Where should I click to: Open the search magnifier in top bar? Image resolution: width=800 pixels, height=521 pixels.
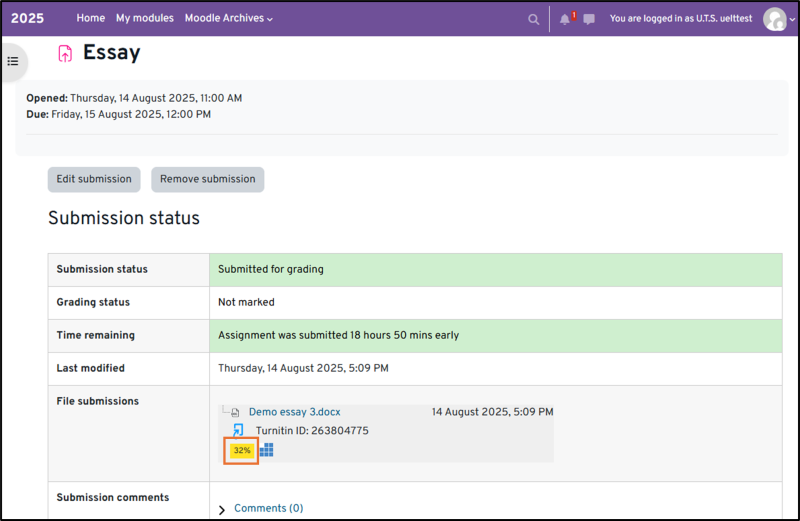(x=534, y=19)
